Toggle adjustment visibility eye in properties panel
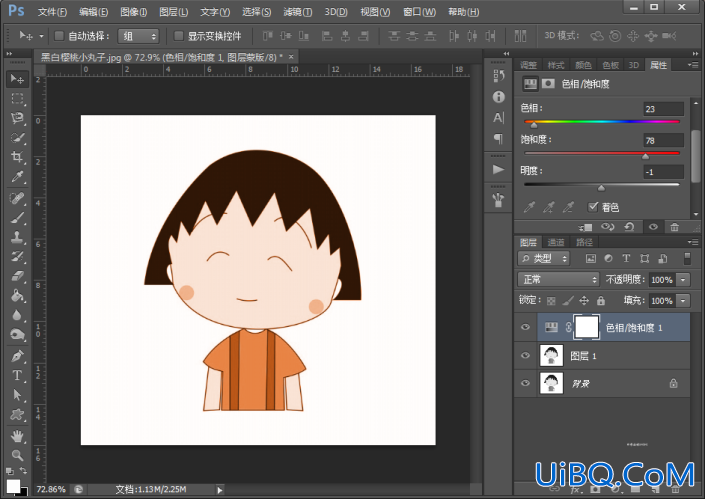Image resolution: width=705 pixels, height=499 pixels. tap(653, 227)
